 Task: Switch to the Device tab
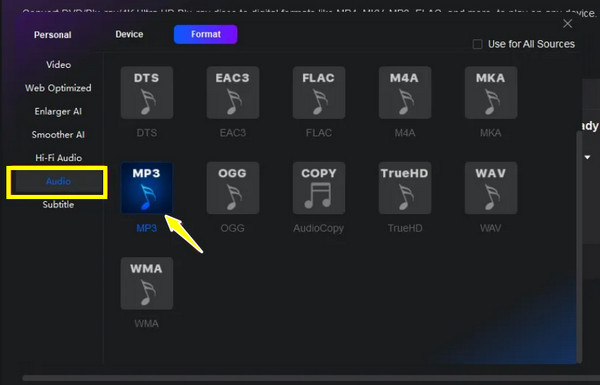(x=129, y=34)
